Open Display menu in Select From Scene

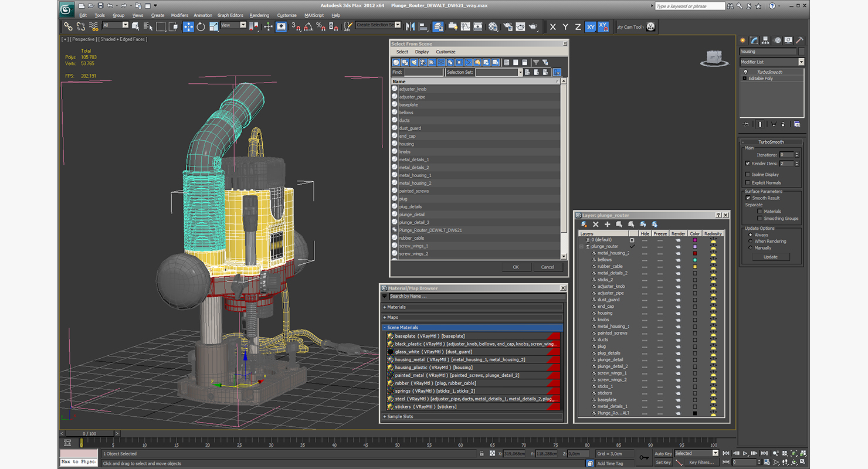coord(422,52)
